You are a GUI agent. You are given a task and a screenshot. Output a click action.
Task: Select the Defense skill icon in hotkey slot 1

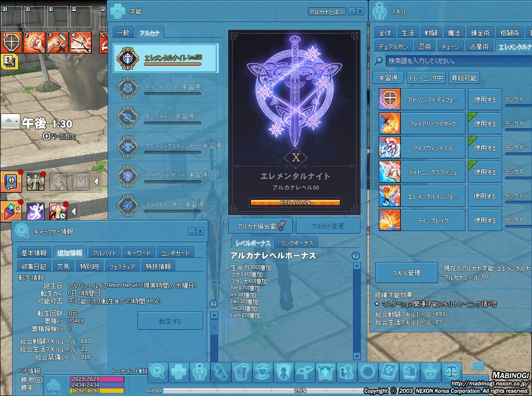(x=11, y=42)
